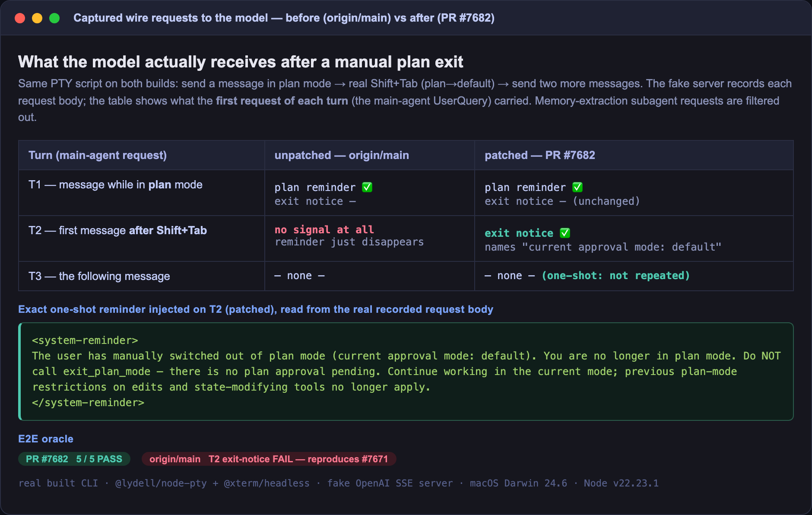The width and height of the screenshot is (812, 515).
Task: Click the '(one-shot: not repeated)' green text
Action: [x=616, y=276]
